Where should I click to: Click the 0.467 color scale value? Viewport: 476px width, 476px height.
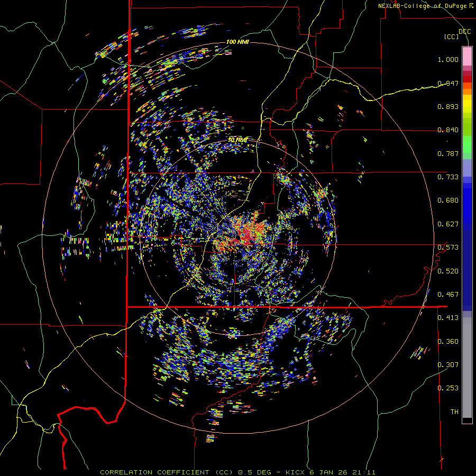point(448,295)
